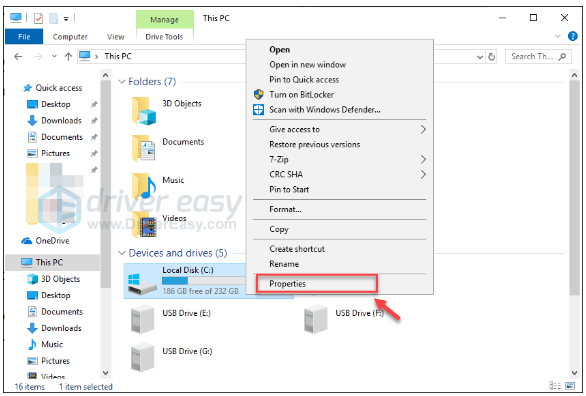Image resolution: width=586 pixels, height=396 pixels.
Task: Choose Format... in the context menu
Action: pyautogui.click(x=285, y=209)
